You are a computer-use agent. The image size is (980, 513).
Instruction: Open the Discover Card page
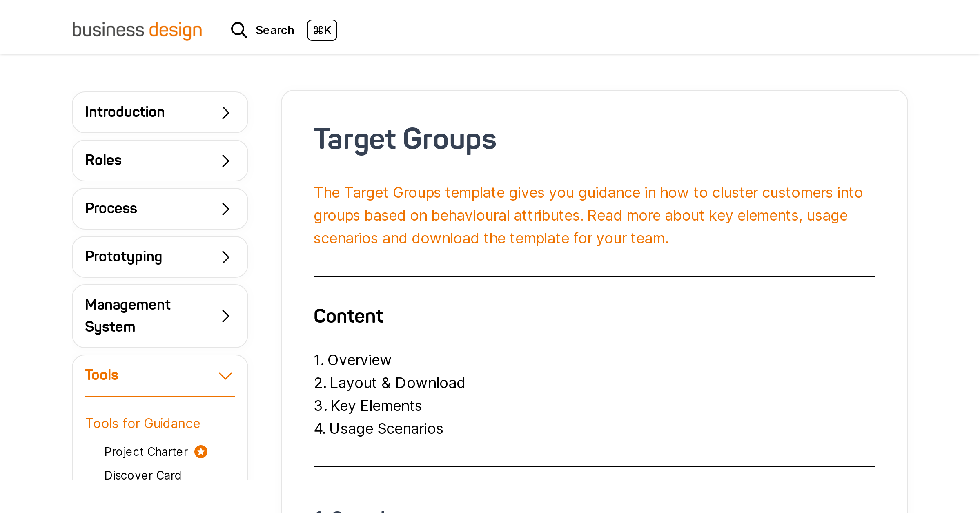tap(143, 475)
